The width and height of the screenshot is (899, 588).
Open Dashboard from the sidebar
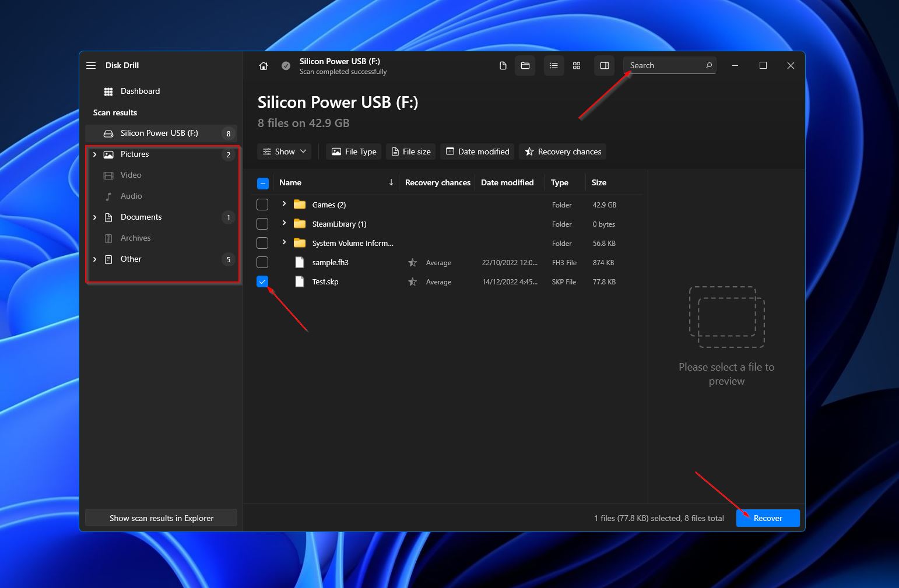point(140,91)
